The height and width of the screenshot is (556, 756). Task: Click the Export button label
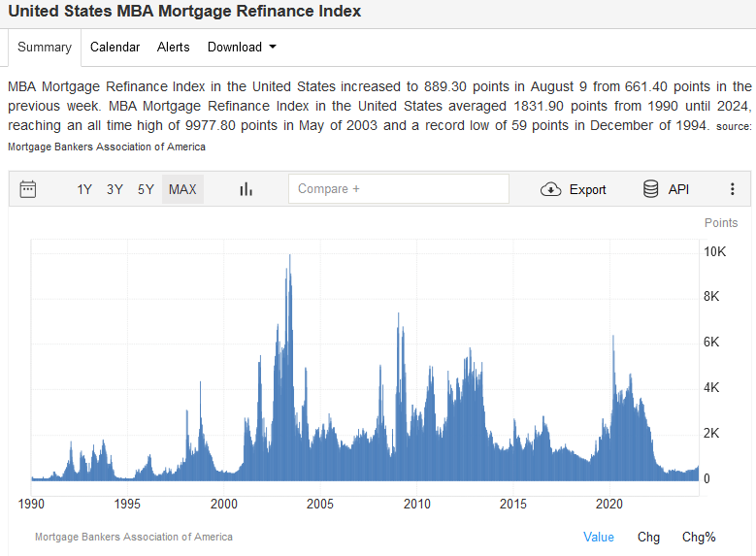(x=587, y=189)
